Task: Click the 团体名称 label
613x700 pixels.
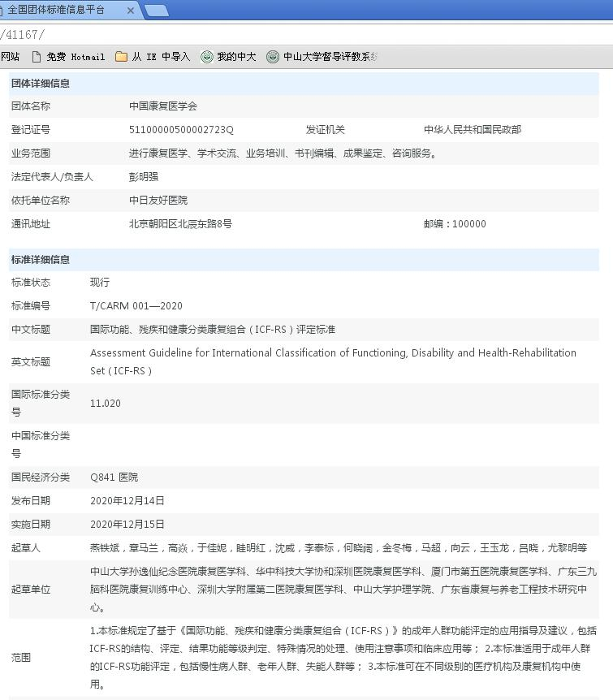Action: click(30, 106)
